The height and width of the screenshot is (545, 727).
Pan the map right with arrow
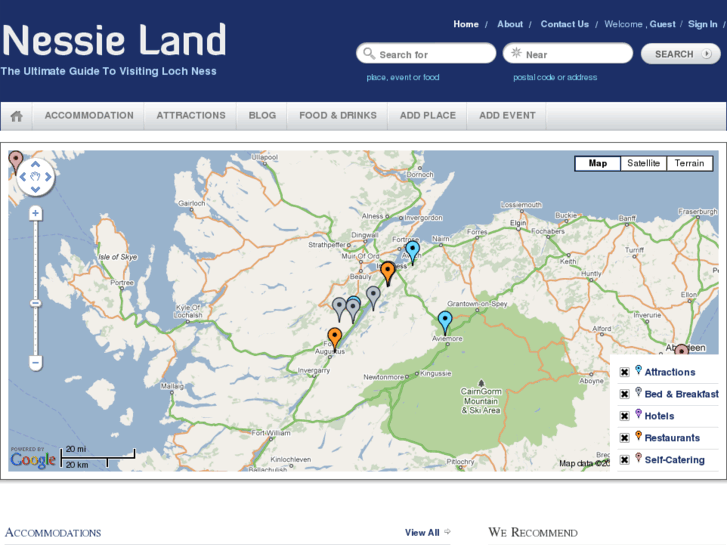click(48, 177)
